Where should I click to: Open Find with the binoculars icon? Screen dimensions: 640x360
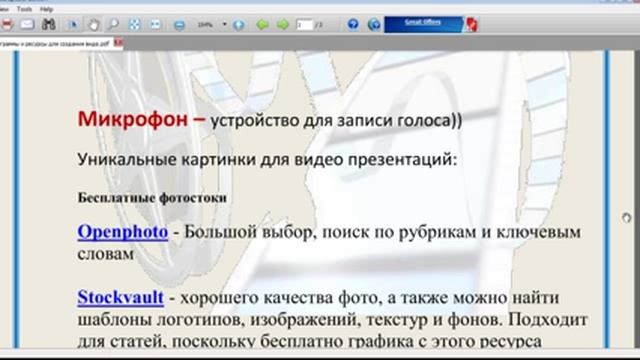tap(49, 24)
